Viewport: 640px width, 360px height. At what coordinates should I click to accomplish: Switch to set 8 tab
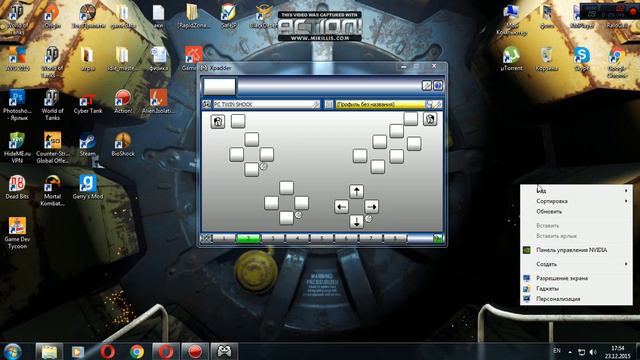tap(395, 238)
